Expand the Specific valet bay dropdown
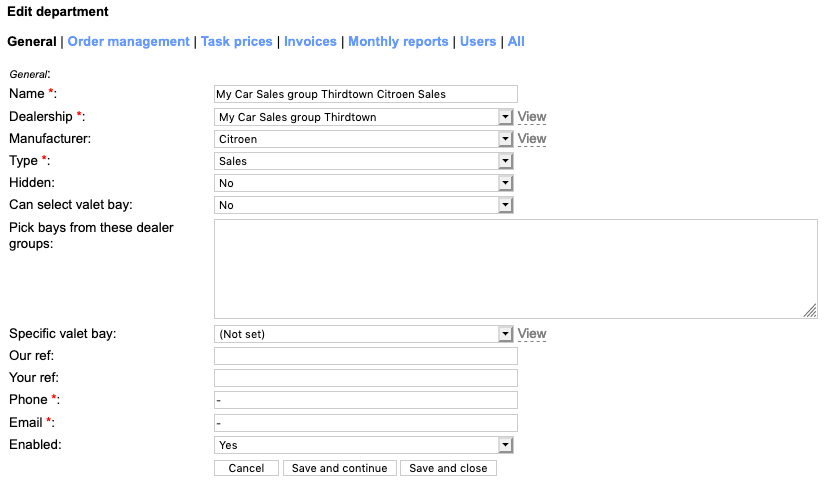832x481 pixels. click(364, 334)
